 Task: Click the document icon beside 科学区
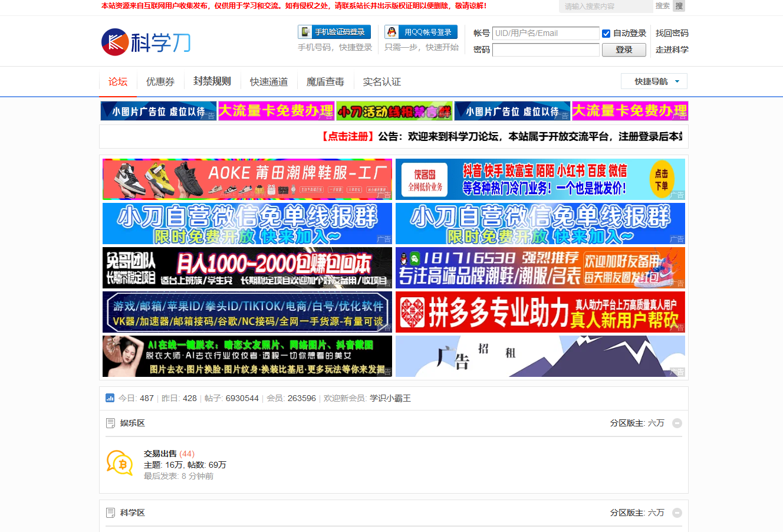tap(110, 513)
